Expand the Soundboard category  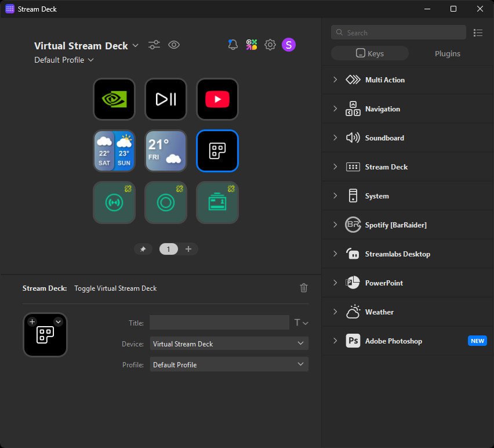click(384, 138)
